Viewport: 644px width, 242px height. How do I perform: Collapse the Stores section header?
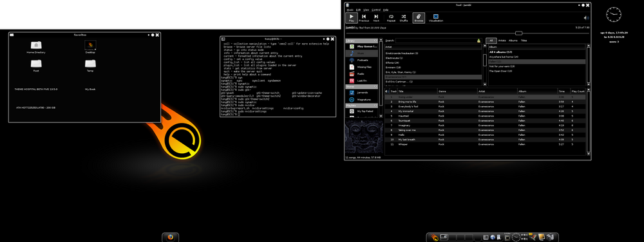361,87
